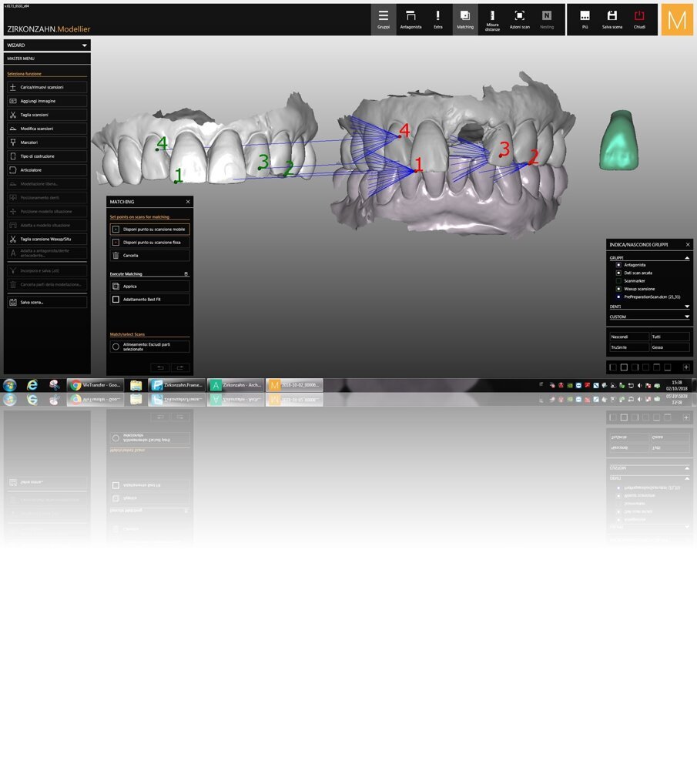Choose Articolatore in the function list
This screenshot has width=697, height=784.
[47, 170]
